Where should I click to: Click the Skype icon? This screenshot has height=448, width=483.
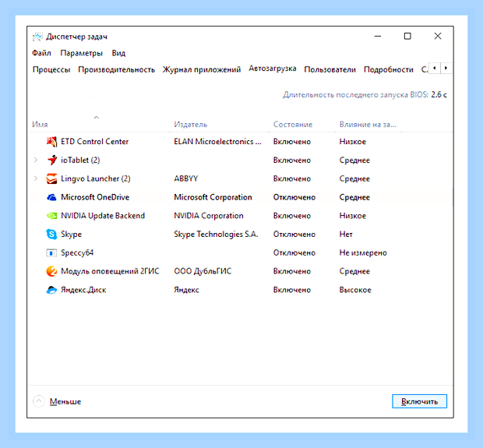click(x=51, y=235)
